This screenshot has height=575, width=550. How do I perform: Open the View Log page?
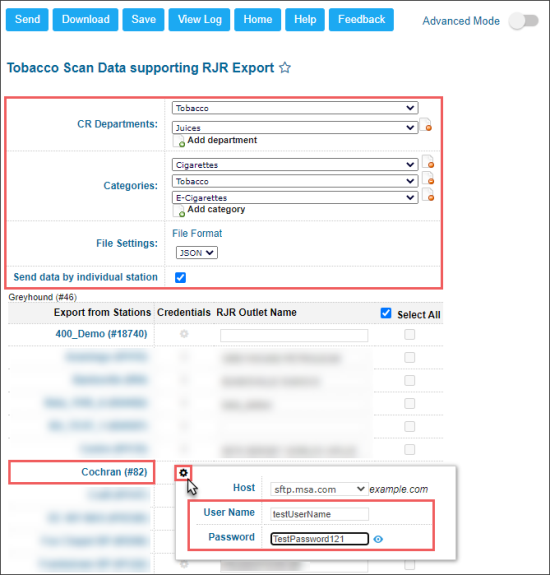199,19
